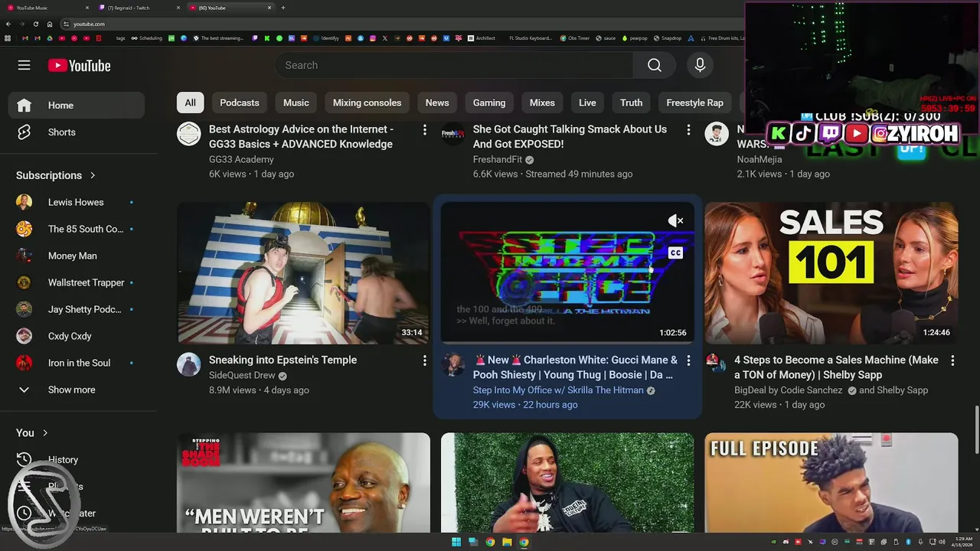Open FreshandFit channel avatar
This screenshot has height=551, width=980.
(x=453, y=134)
